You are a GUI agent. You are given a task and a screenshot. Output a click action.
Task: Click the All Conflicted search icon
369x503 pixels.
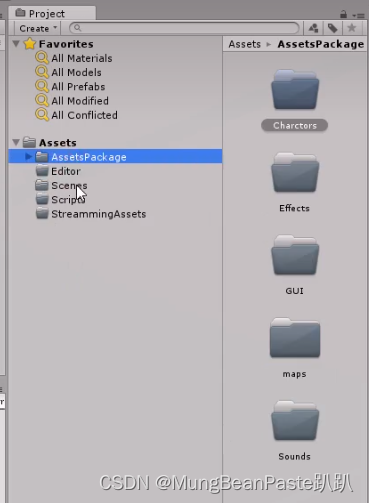pos(42,115)
